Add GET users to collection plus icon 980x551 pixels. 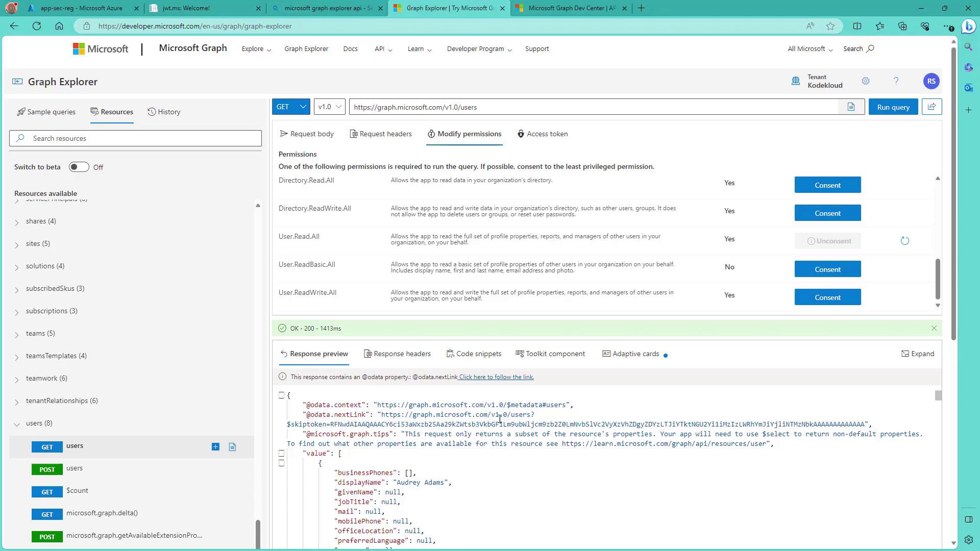click(215, 447)
